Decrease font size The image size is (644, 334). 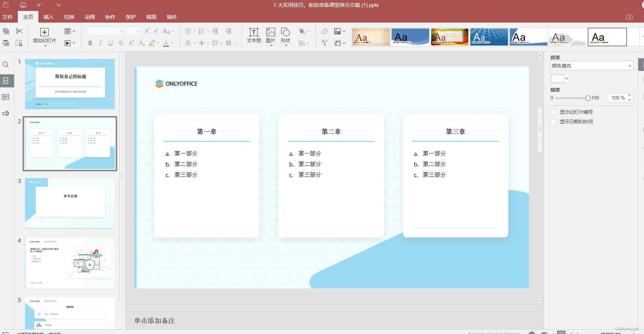click(156, 31)
